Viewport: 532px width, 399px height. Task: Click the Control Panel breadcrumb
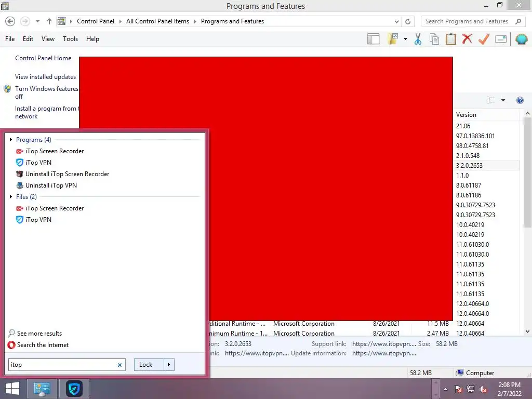[x=96, y=21]
